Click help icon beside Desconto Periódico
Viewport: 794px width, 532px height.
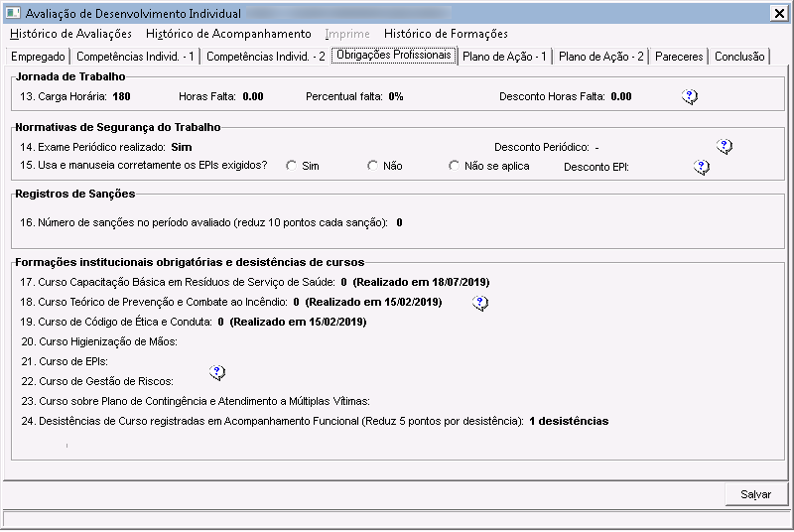(x=725, y=147)
